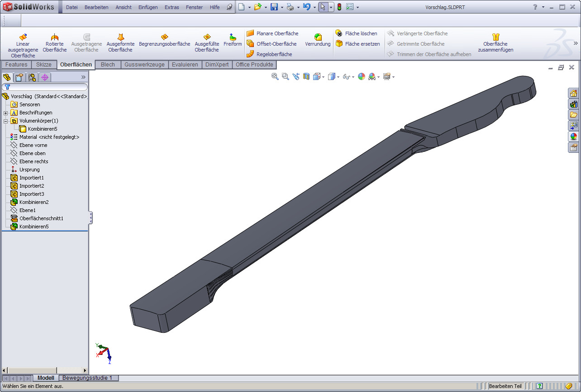This screenshot has height=392, width=581.
Task: Expand the Beschriftungen tree node
Action: pyautogui.click(x=6, y=113)
